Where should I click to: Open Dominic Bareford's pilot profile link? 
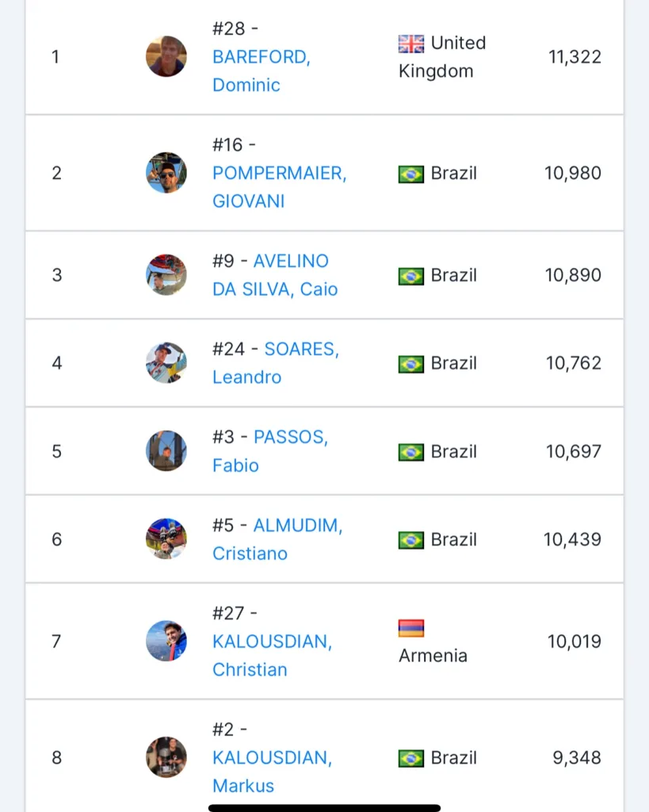pyautogui.click(x=261, y=57)
